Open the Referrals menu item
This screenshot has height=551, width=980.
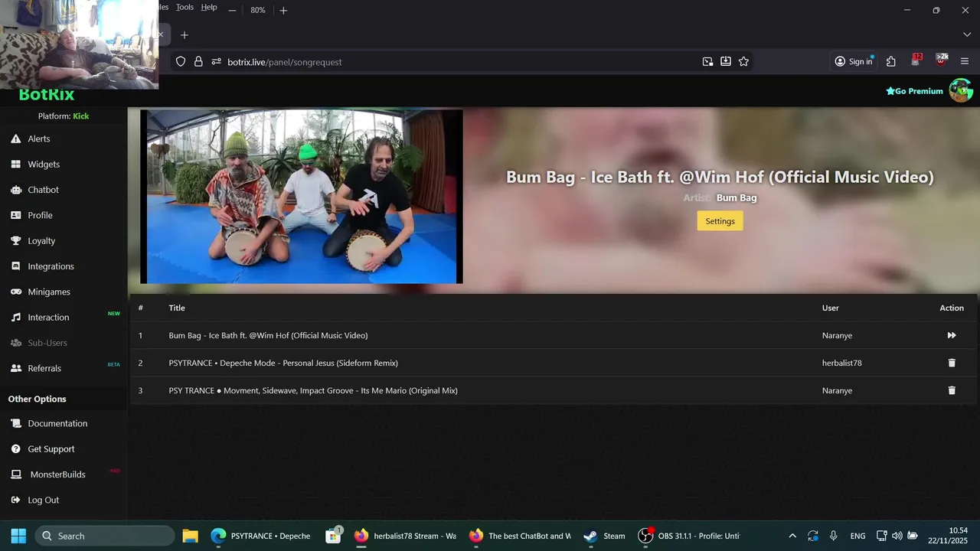point(44,368)
